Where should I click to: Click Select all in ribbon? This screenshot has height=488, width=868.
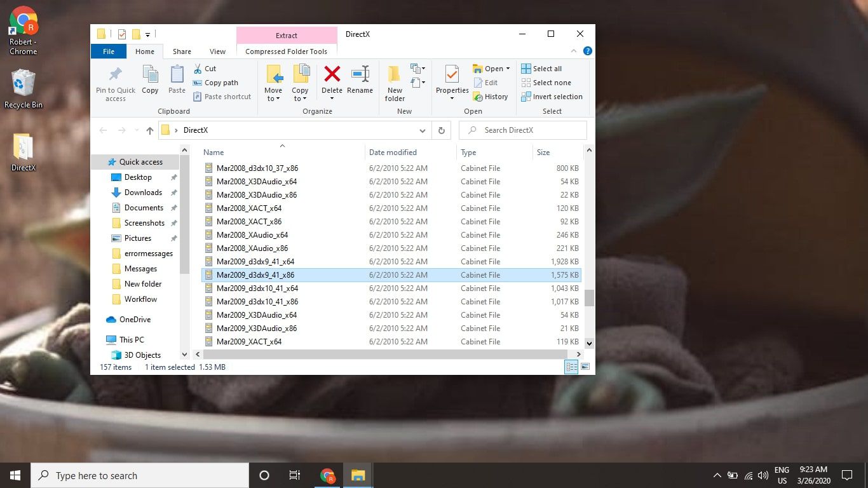tap(541, 69)
